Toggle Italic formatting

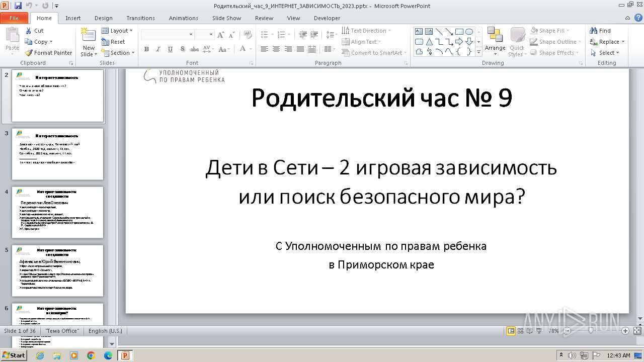point(158,49)
